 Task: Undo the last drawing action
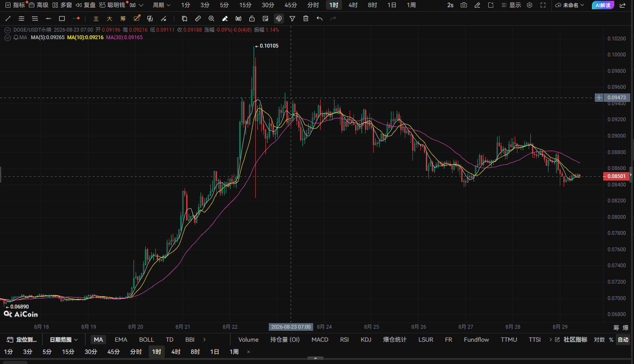[x=319, y=19]
